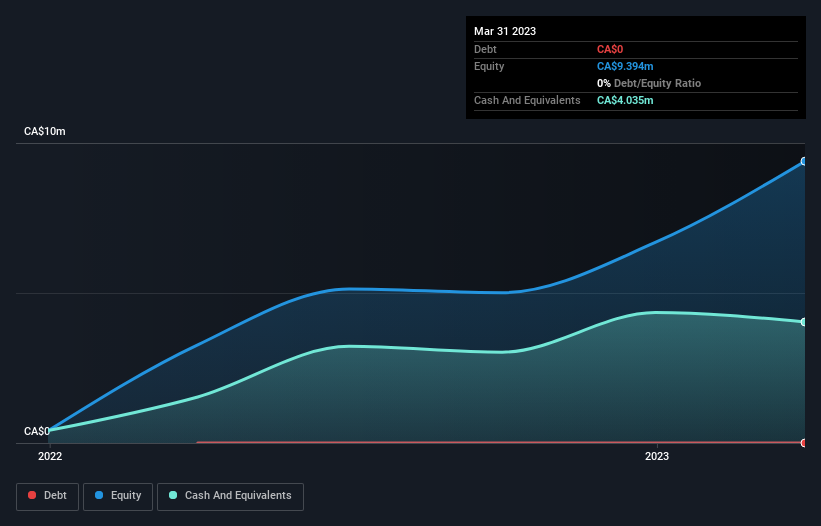Click the teal Cash And Equivalents legend dot
The image size is (821, 526).
click(x=173, y=495)
